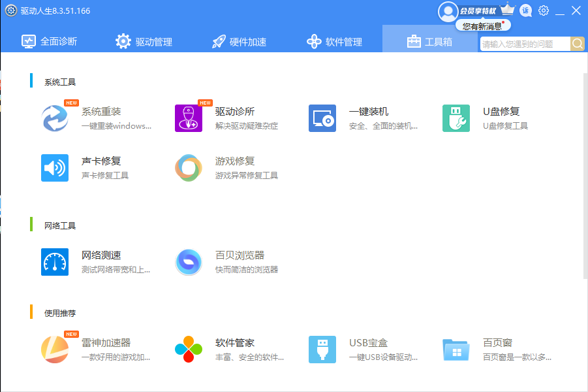Screen dimensions: 588x392
Task: Click the 游戏异常修复工具 description
Action: 247,175
